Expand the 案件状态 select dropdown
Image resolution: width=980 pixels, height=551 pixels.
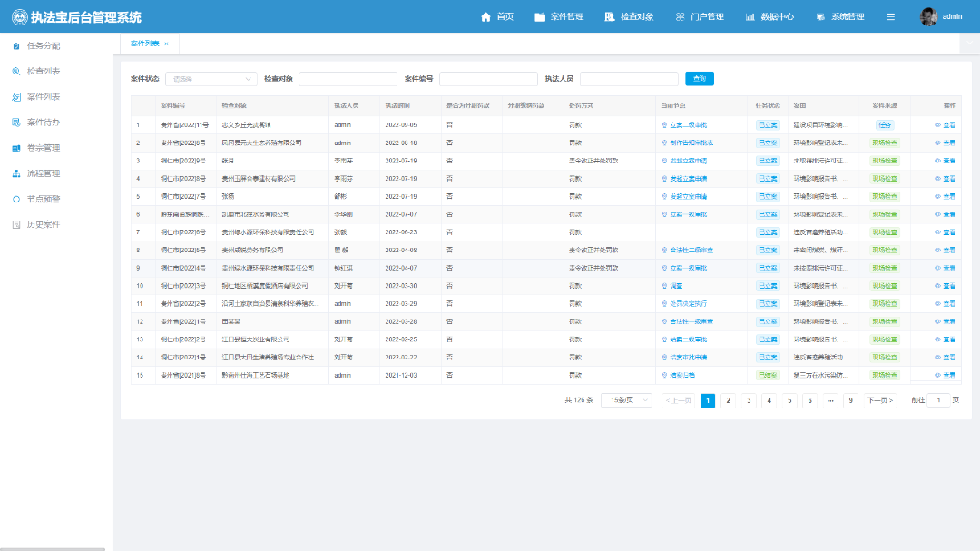(211, 79)
